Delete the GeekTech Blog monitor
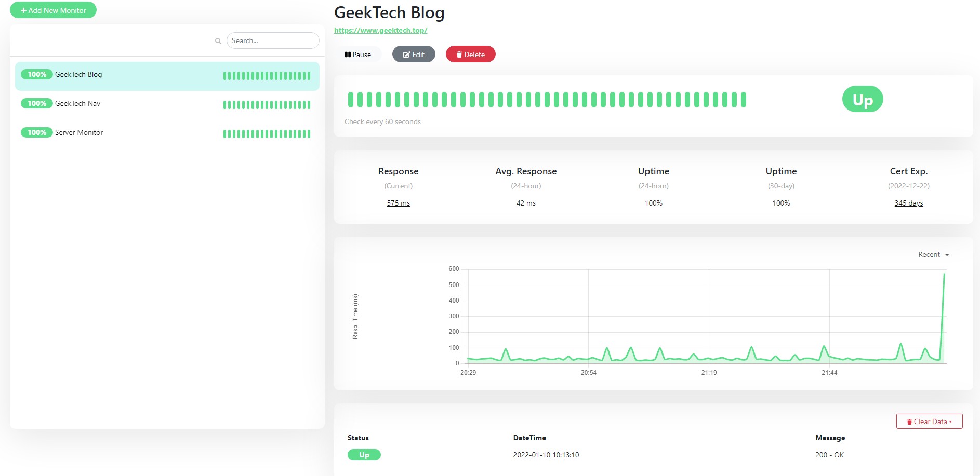The image size is (980, 476). click(470, 55)
